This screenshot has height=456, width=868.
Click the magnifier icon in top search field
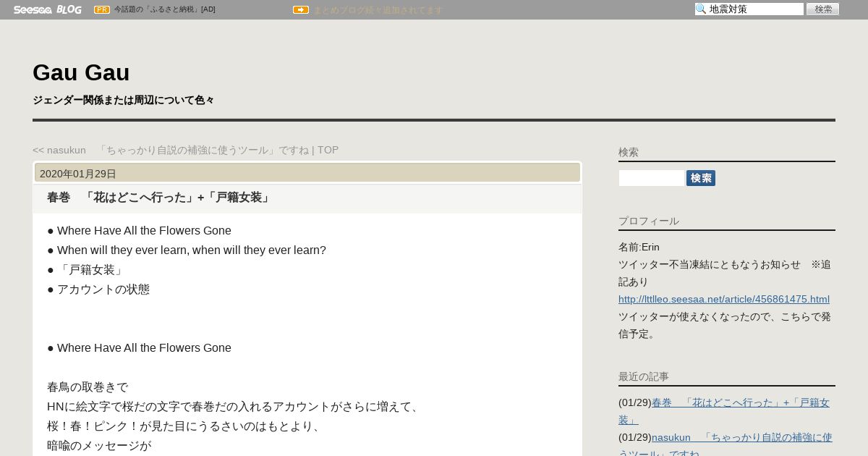(701, 9)
